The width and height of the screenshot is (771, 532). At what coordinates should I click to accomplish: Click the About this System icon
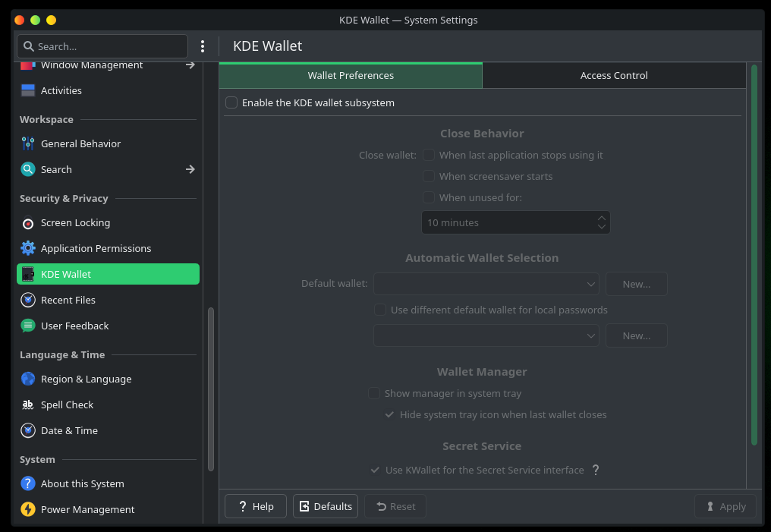pyautogui.click(x=28, y=484)
